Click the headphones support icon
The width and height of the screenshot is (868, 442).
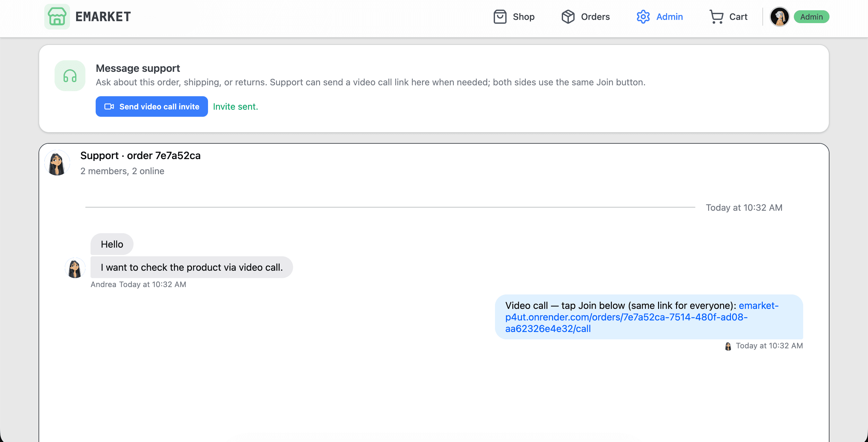coord(70,76)
